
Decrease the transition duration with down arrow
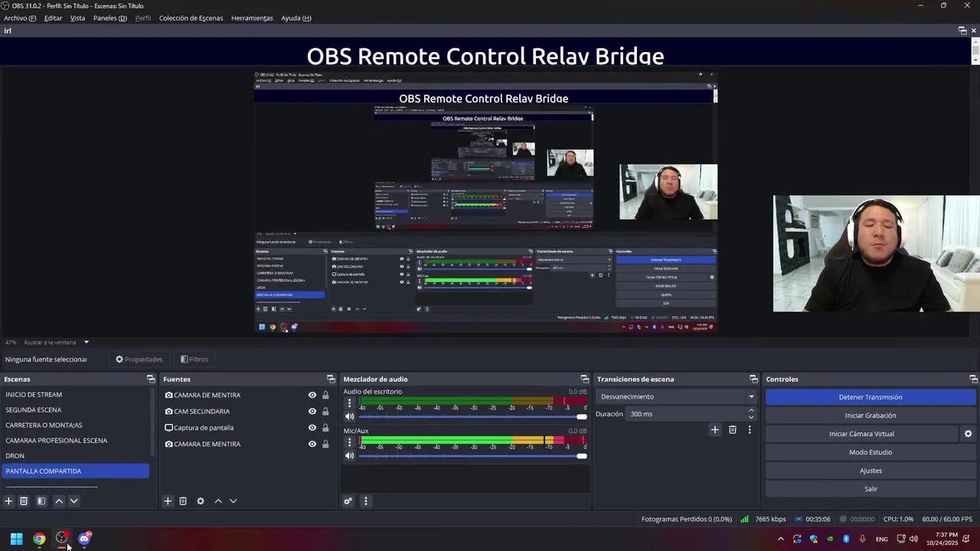[751, 417]
